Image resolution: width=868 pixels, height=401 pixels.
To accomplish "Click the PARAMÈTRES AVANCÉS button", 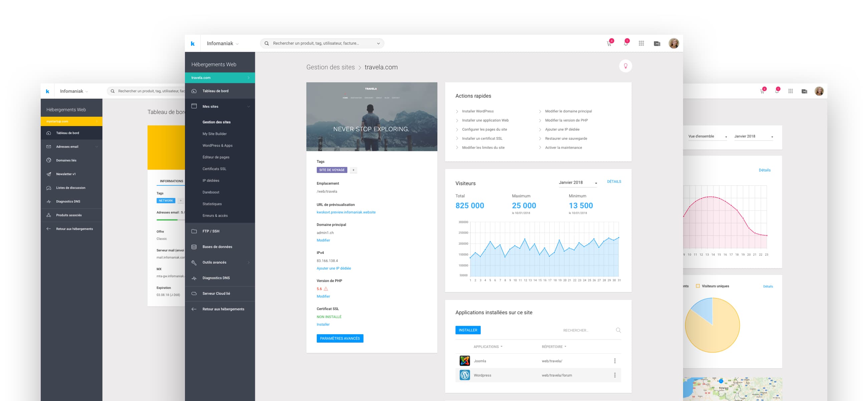I will (340, 338).
